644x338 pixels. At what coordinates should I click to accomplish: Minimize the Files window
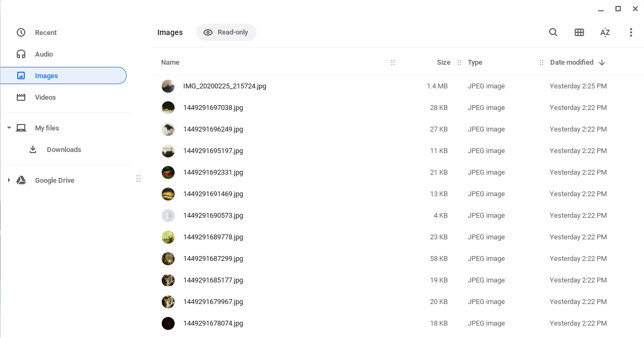click(601, 9)
